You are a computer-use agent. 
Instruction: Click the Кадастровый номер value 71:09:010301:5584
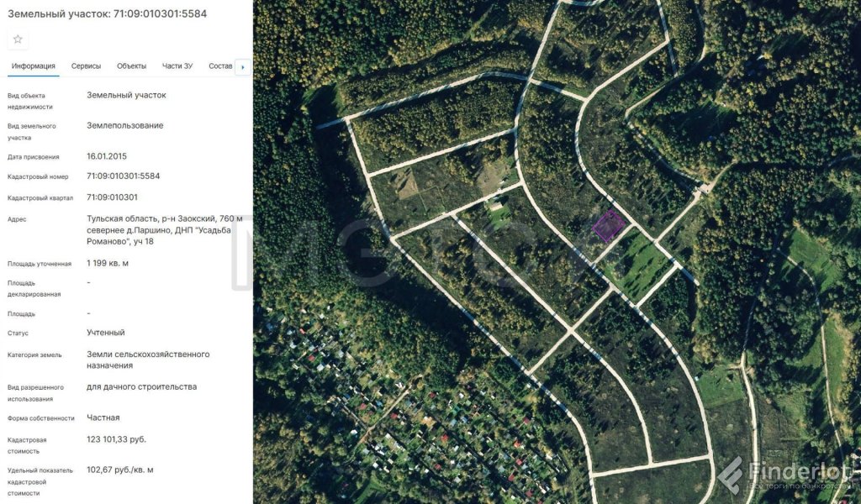[x=123, y=176]
